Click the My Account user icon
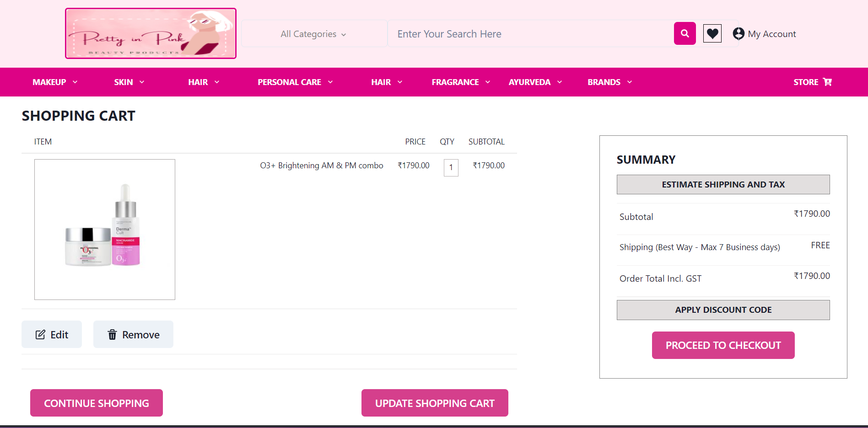Image resolution: width=868 pixels, height=428 pixels. tap(738, 33)
